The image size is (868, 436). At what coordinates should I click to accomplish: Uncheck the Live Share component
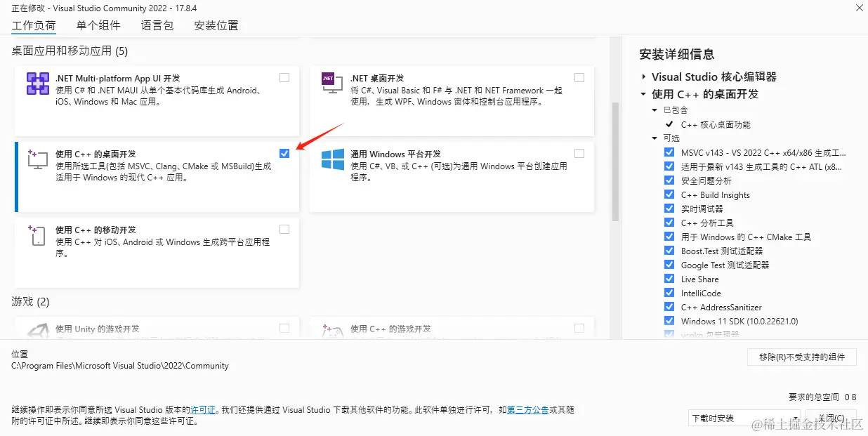pos(669,279)
